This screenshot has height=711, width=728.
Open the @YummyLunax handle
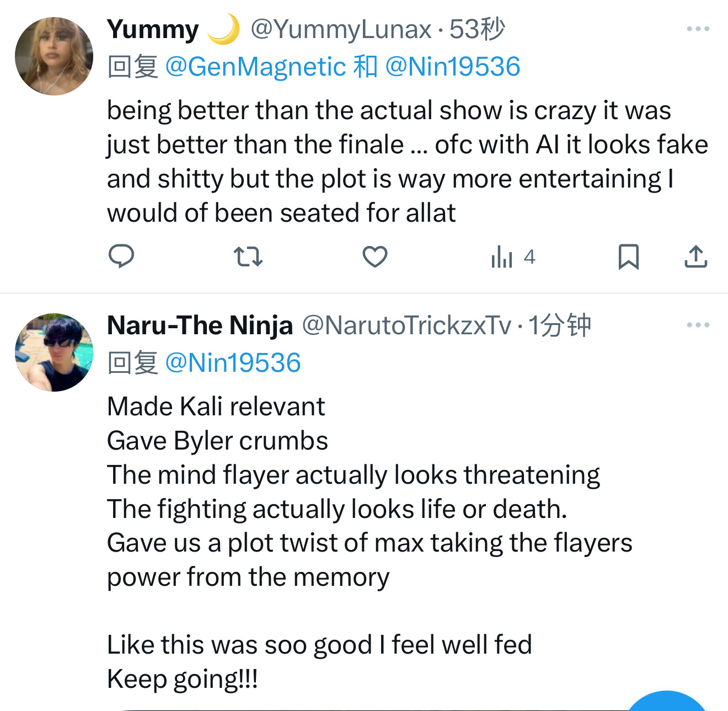click(x=341, y=29)
